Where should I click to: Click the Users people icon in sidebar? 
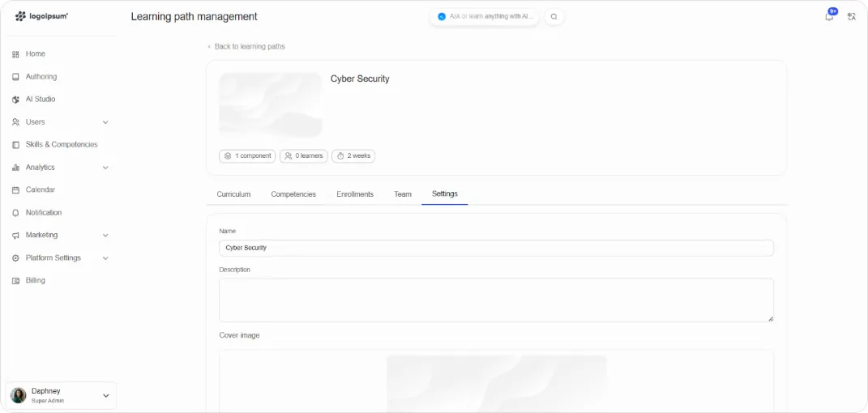[15, 122]
